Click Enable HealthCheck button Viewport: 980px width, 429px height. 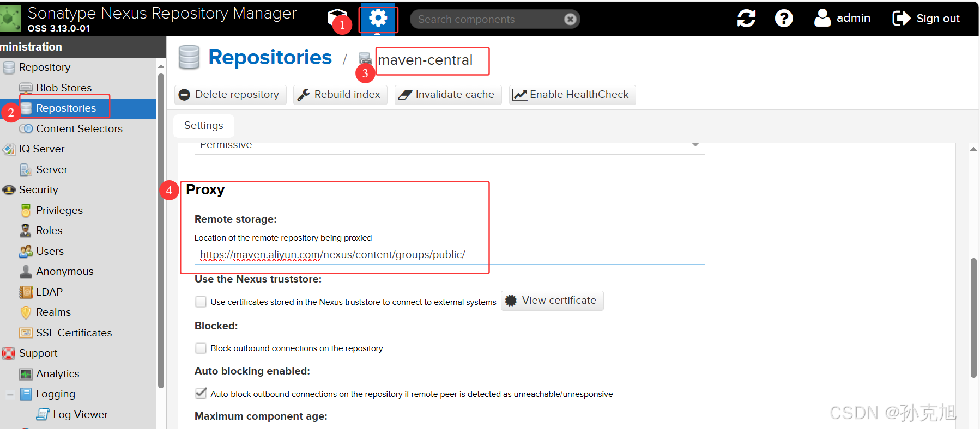(x=571, y=95)
